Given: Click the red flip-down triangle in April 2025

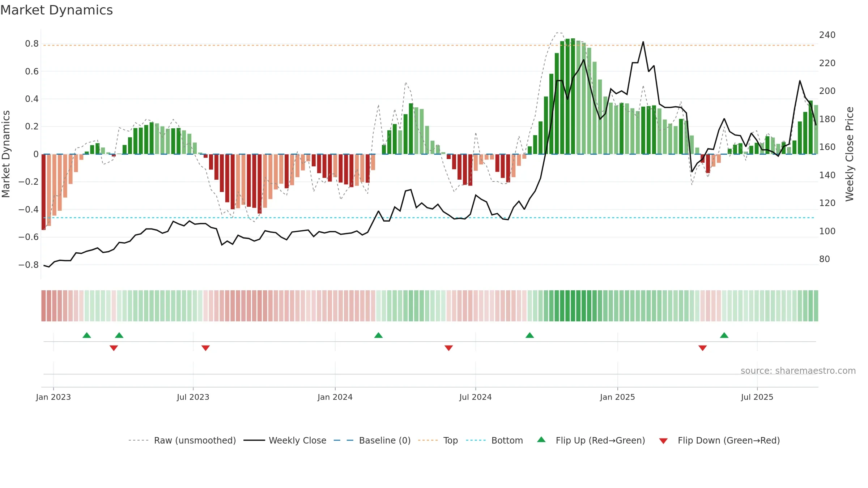Looking at the screenshot, I should 702,348.
